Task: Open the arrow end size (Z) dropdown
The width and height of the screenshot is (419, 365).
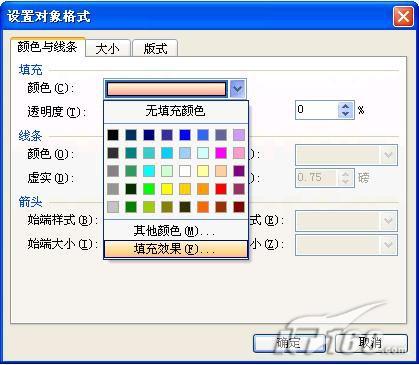Action: pyautogui.click(x=388, y=245)
